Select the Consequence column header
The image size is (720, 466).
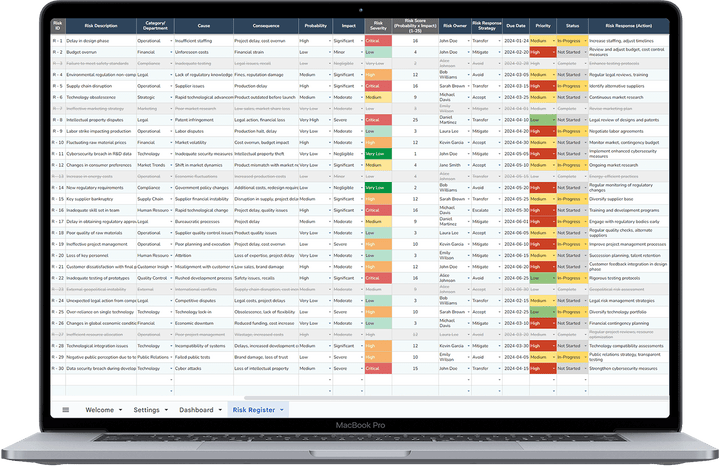(266, 26)
